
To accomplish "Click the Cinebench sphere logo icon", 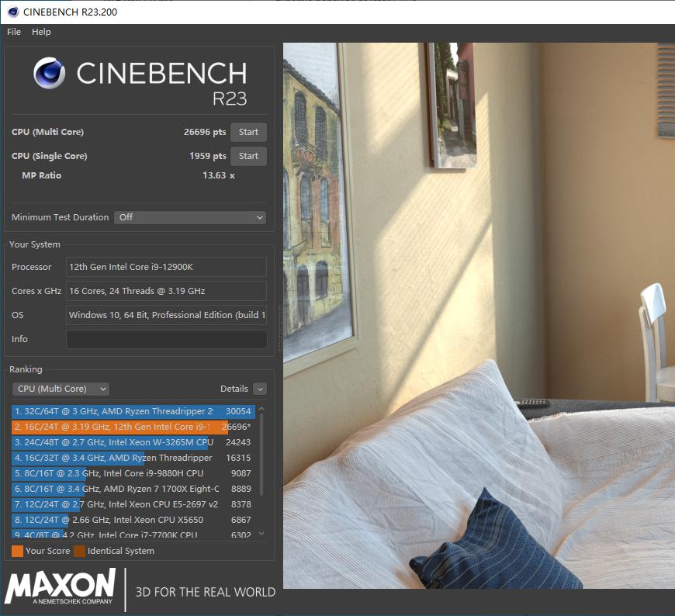I will click(50, 73).
